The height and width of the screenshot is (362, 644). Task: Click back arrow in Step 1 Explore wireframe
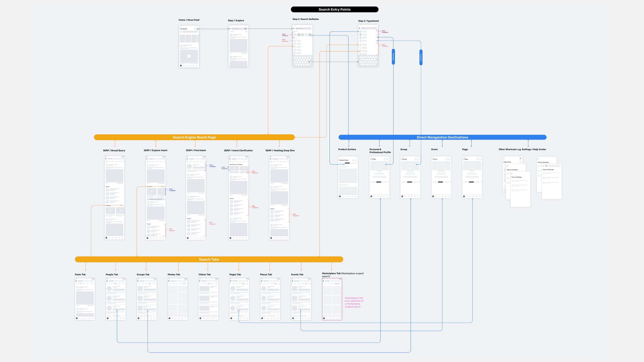[x=230, y=29]
